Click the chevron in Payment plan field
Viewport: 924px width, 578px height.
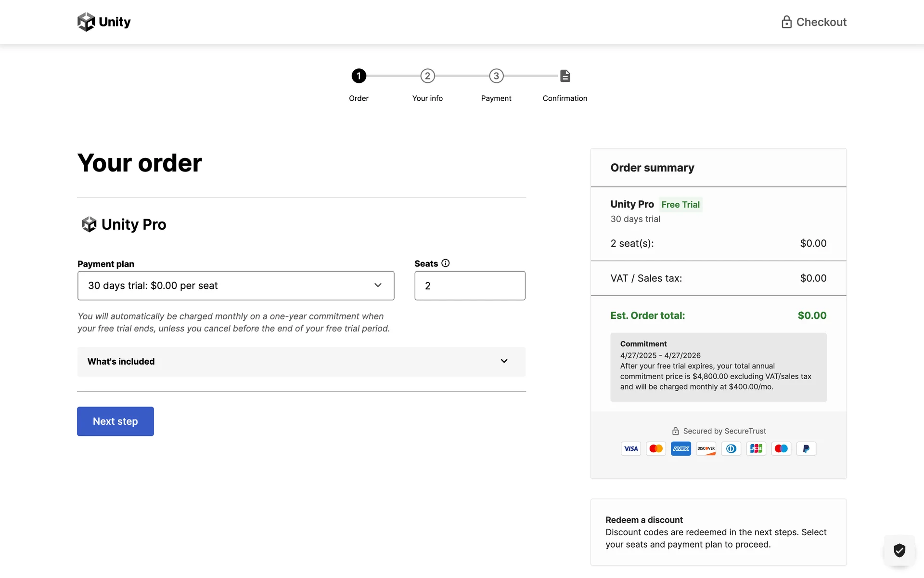click(x=378, y=286)
